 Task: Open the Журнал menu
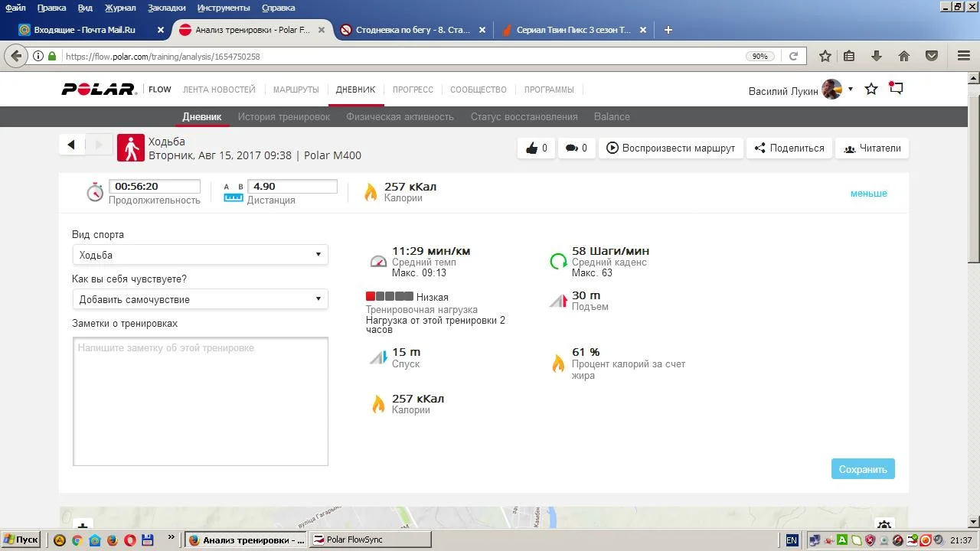(x=119, y=8)
